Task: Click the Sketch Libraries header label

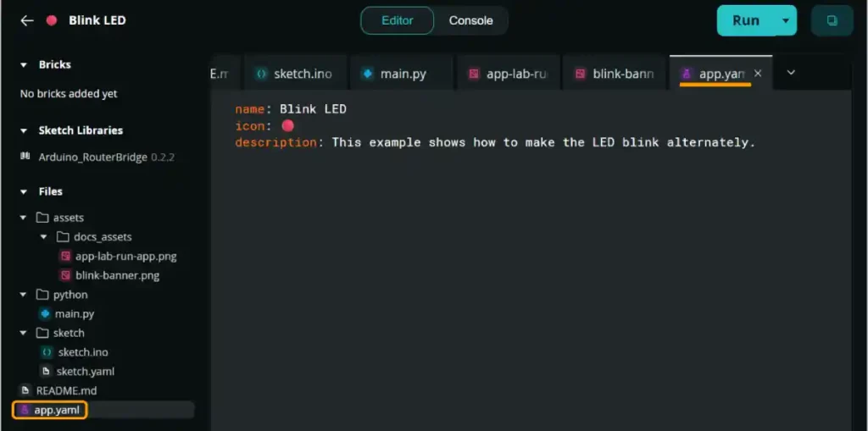Action: [81, 130]
